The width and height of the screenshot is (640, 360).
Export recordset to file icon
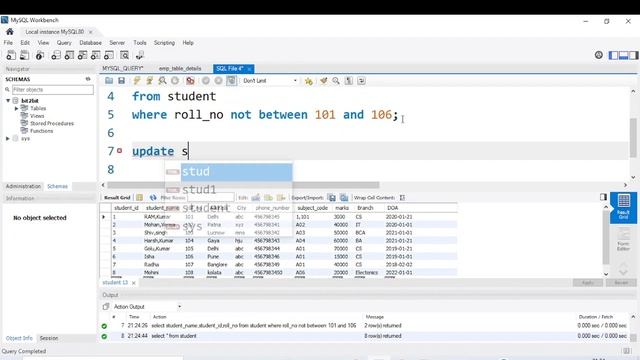click(332, 198)
